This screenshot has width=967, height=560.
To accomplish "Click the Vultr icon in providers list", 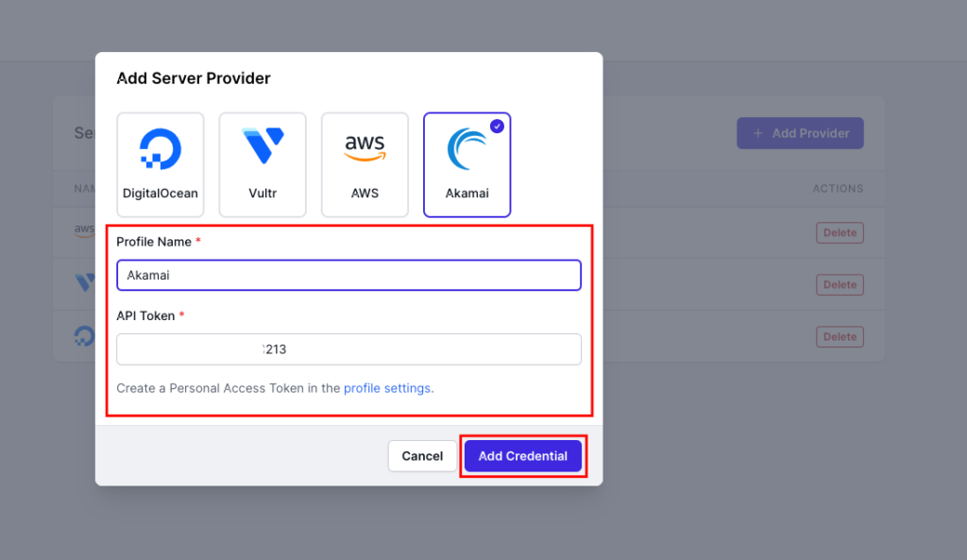I will tap(84, 281).
